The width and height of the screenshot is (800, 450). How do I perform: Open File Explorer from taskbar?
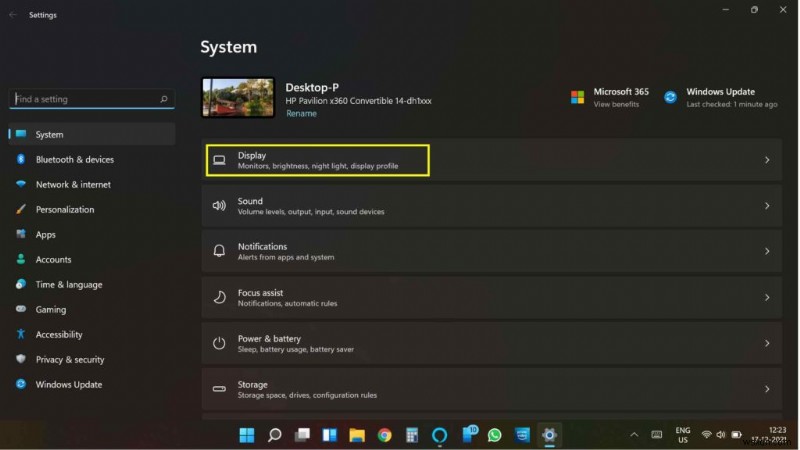pos(357,435)
